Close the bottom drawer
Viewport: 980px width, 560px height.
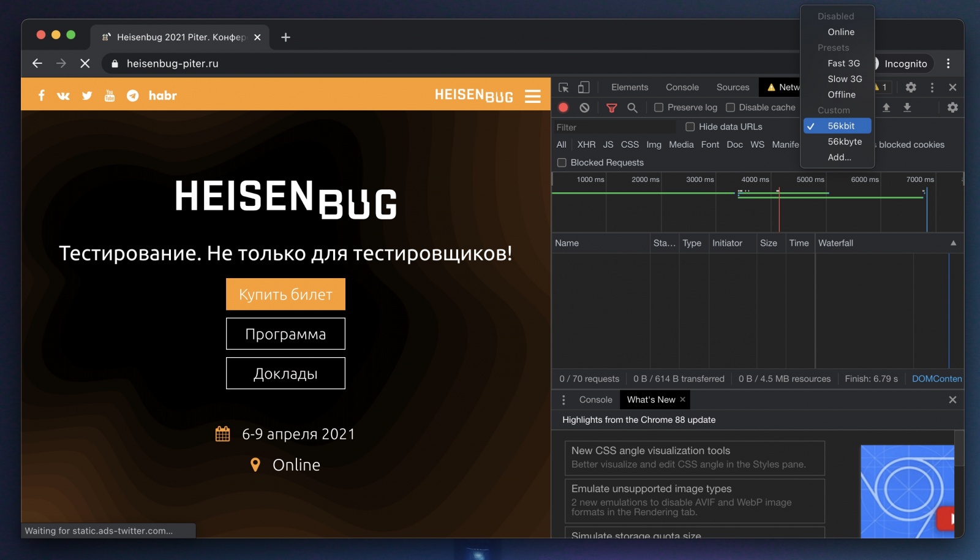[952, 399]
